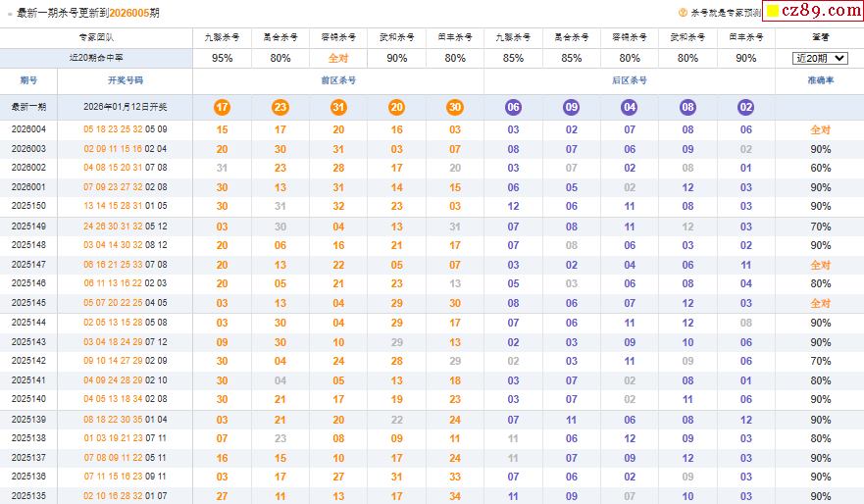Select period 2025142 in the list
The width and height of the screenshot is (864, 504).
pyautogui.click(x=28, y=361)
